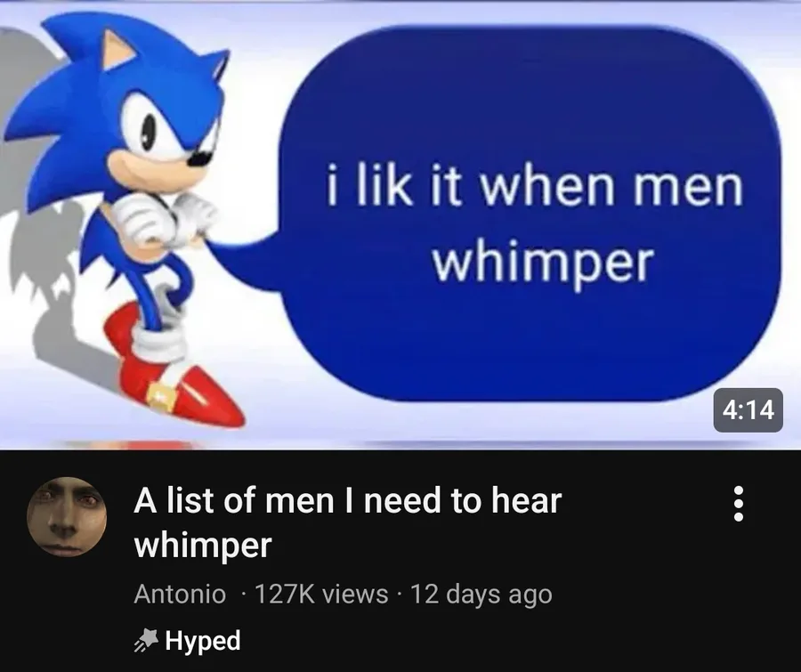
Task: Click Sonic's crossed white gloves
Action: [x=164, y=217]
